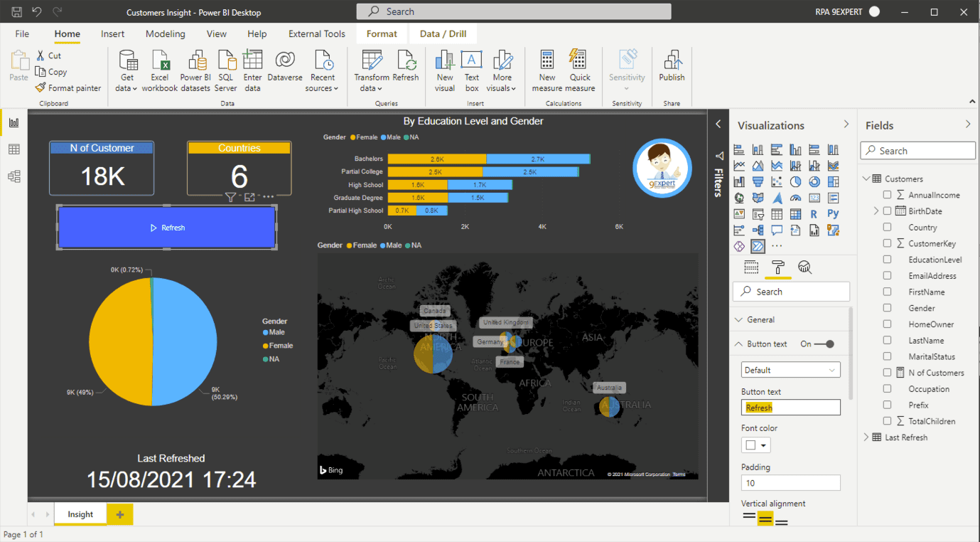Click the Refresh button in Queries group
This screenshot has height=542, width=980.
pyautogui.click(x=406, y=68)
